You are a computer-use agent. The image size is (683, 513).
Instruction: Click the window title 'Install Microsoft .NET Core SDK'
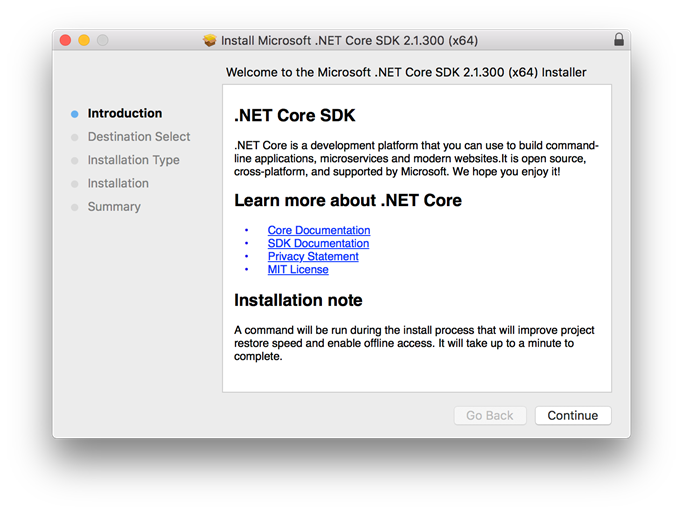[x=349, y=40]
